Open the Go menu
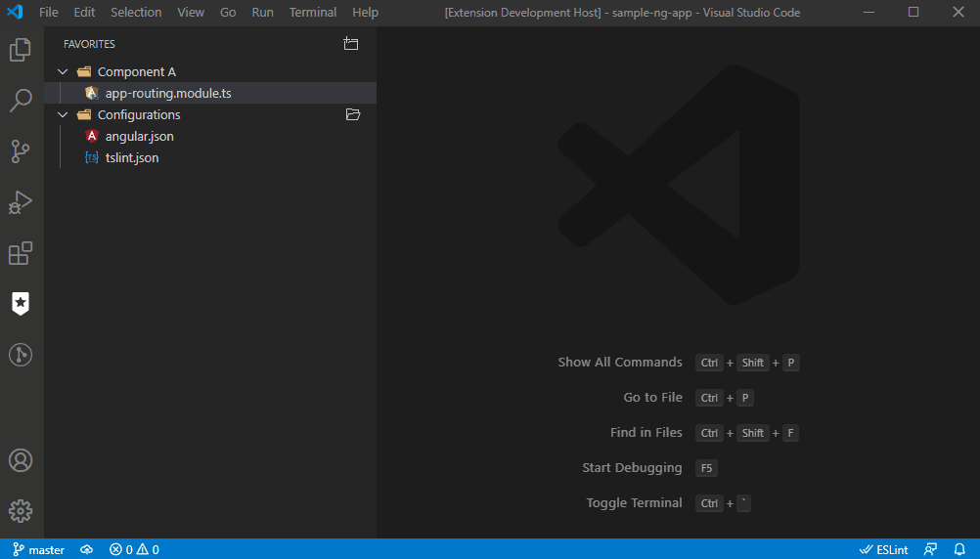Viewport: 980px width, 559px height. pos(228,12)
